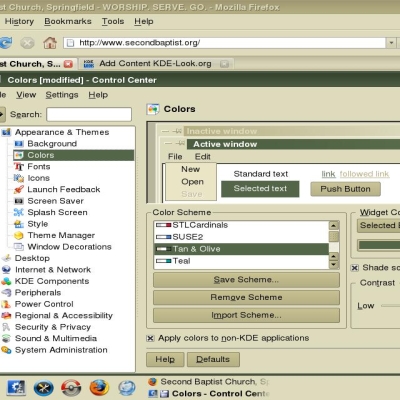Open the KDE menu panel icon

[x=16, y=388]
